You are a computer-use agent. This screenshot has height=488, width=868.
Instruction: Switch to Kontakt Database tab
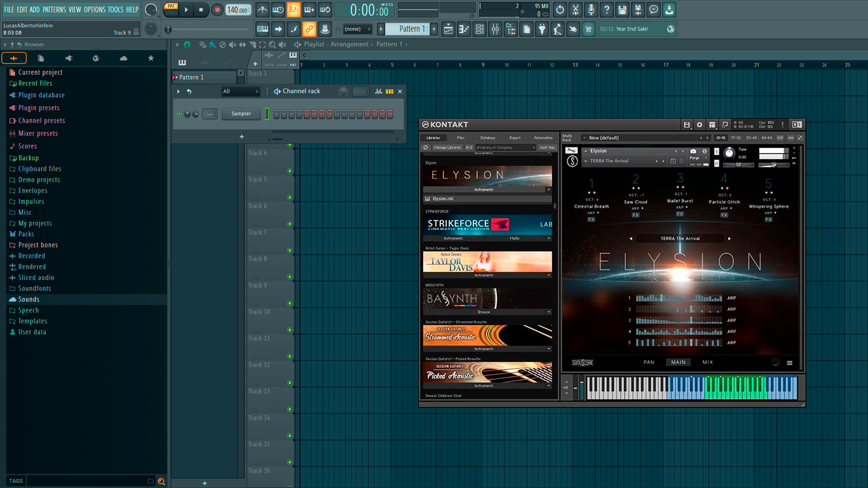pyautogui.click(x=488, y=138)
